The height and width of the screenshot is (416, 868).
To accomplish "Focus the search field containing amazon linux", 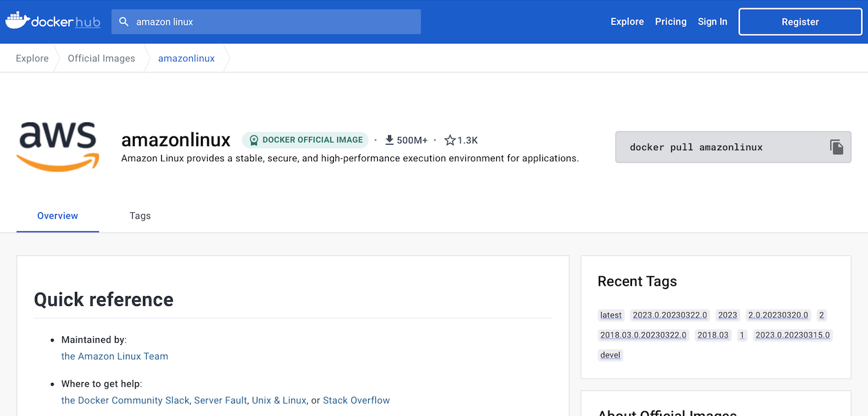I will (x=266, y=22).
